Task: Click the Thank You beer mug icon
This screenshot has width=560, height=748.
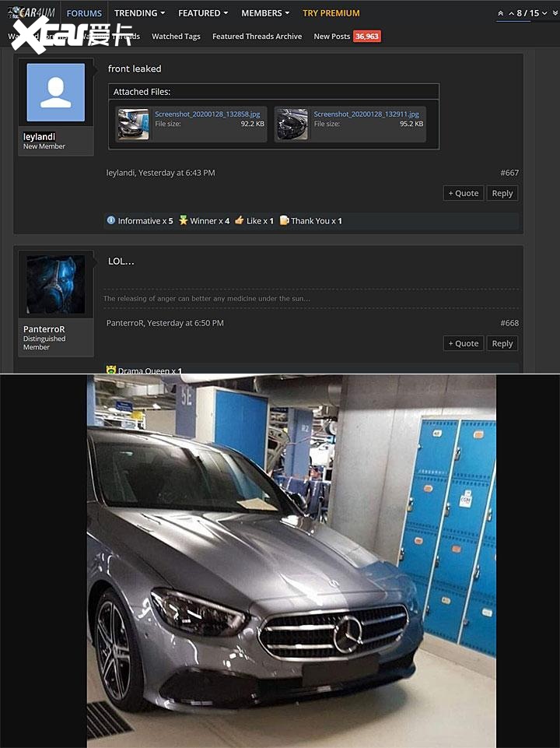Action: (x=285, y=221)
